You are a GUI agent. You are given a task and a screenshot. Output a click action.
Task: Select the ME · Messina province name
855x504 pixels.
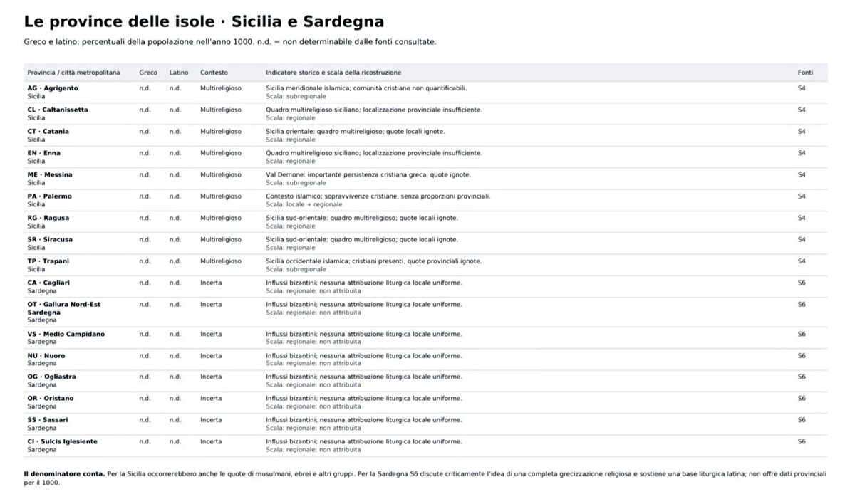(x=50, y=174)
